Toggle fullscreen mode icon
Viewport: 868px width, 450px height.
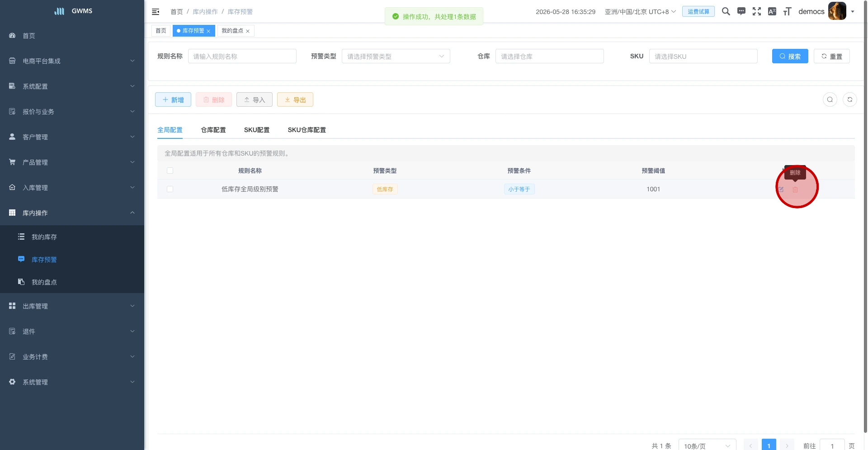coord(757,11)
